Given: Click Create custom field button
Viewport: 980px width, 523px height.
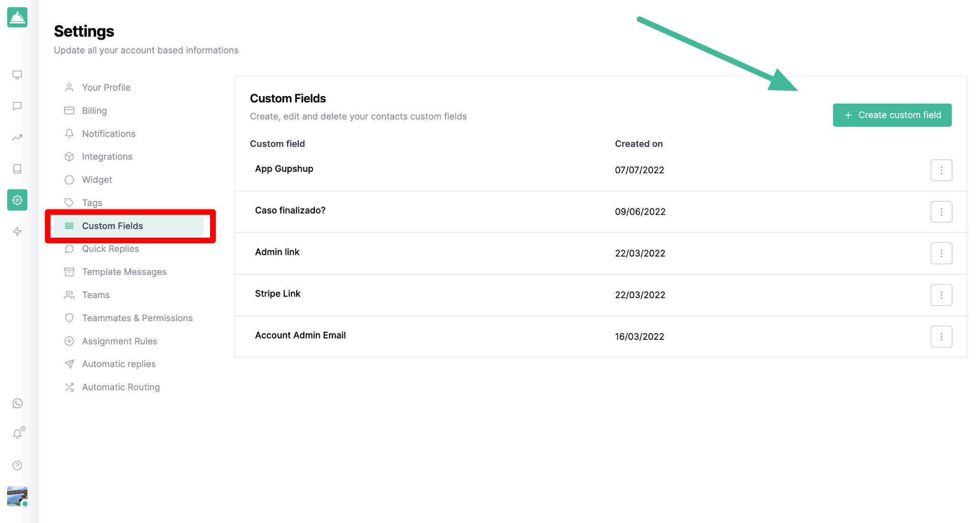Looking at the screenshot, I should pyautogui.click(x=891, y=115).
